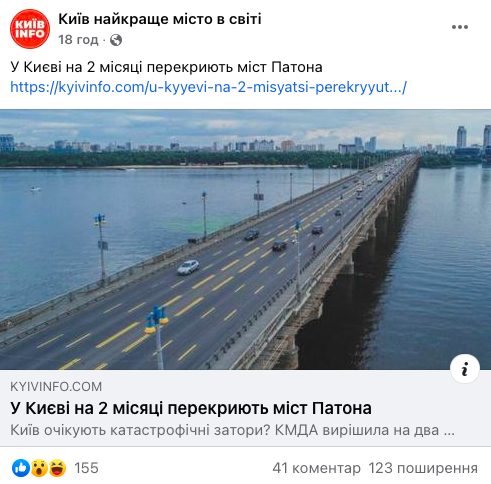The height and width of the screenshot is (484, 491).
Task: Open the three-dots post options menu
Action: tap(460, 27)
